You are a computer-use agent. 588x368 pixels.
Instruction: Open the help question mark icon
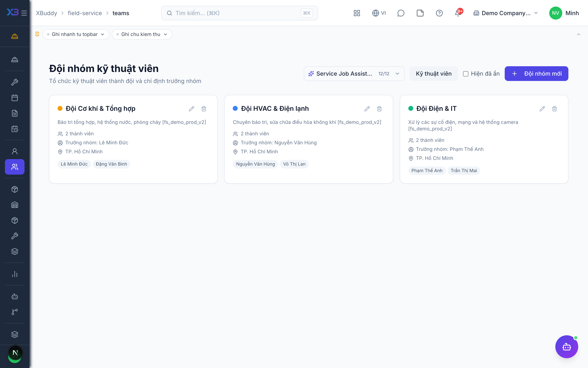[x=439, y=13]
